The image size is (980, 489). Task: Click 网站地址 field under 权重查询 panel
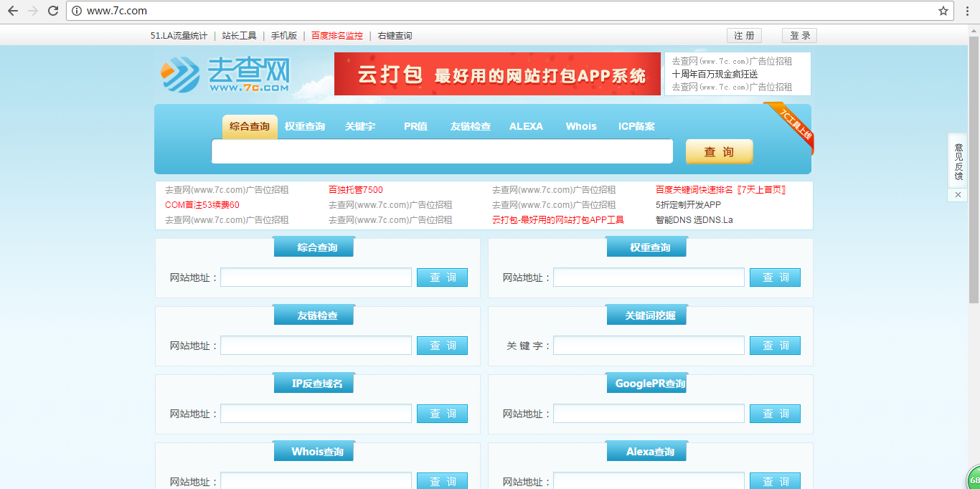point(649,277)
